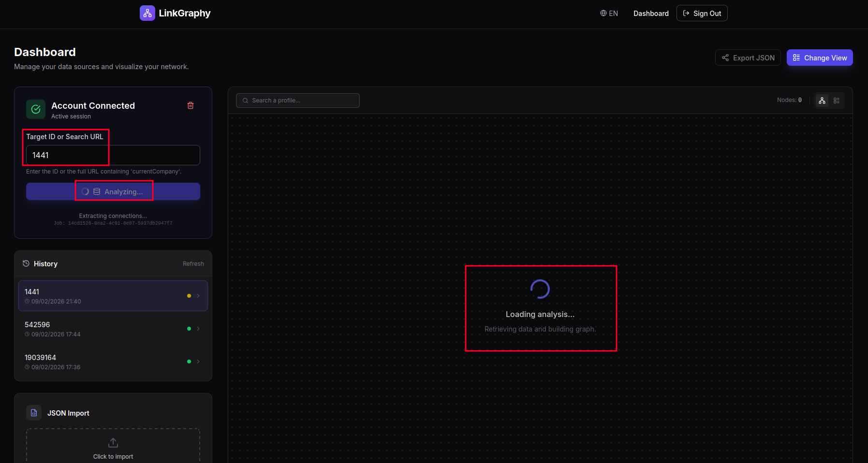The height and width of the screenshot is (463, 868).
Task: Delete the connected account via trash icon
Action: tap(191, 105)
